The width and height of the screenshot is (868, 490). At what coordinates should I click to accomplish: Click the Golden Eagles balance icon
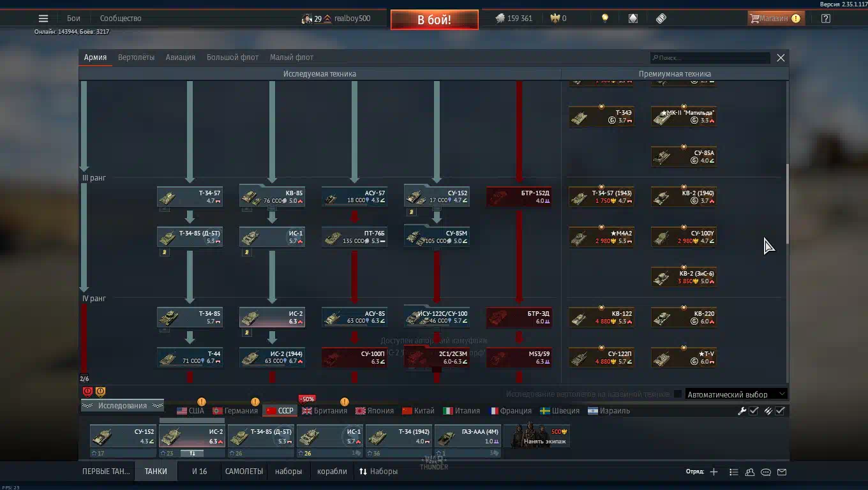[554, 19]
